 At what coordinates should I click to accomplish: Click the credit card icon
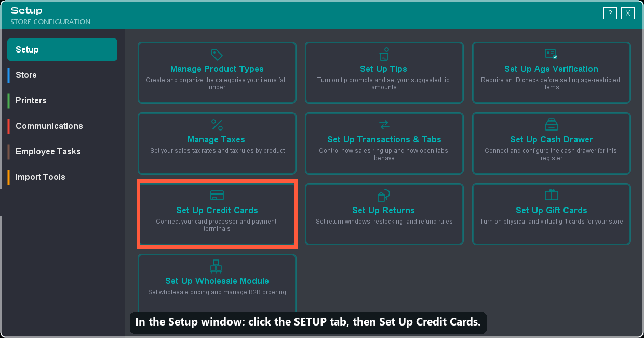pyautogui.click(x=217, y=196)
